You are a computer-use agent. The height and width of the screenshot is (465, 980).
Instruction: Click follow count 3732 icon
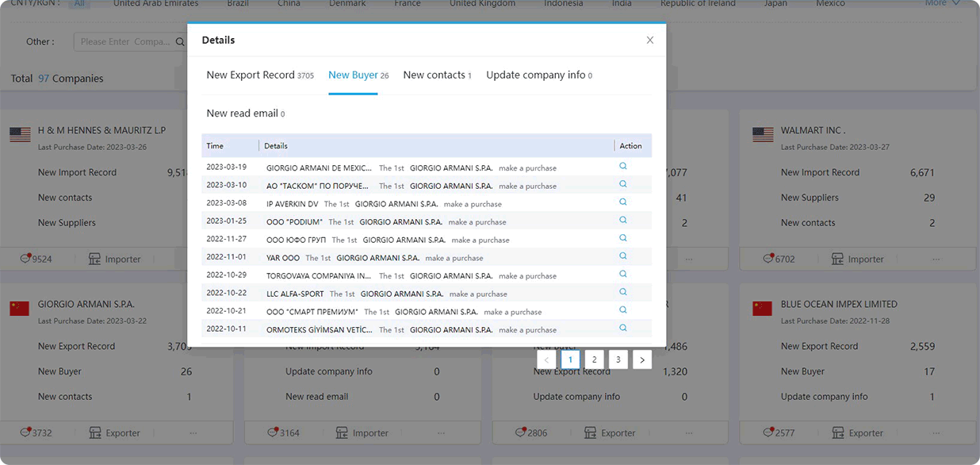click(26, 432)
